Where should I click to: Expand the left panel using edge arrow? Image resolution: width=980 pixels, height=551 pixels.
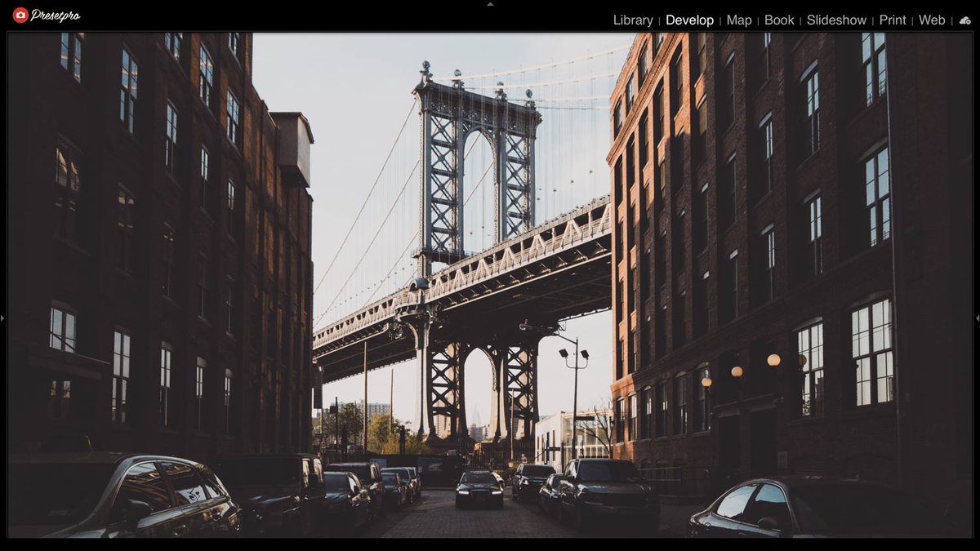pyautogui.click(x=2, y=318)
